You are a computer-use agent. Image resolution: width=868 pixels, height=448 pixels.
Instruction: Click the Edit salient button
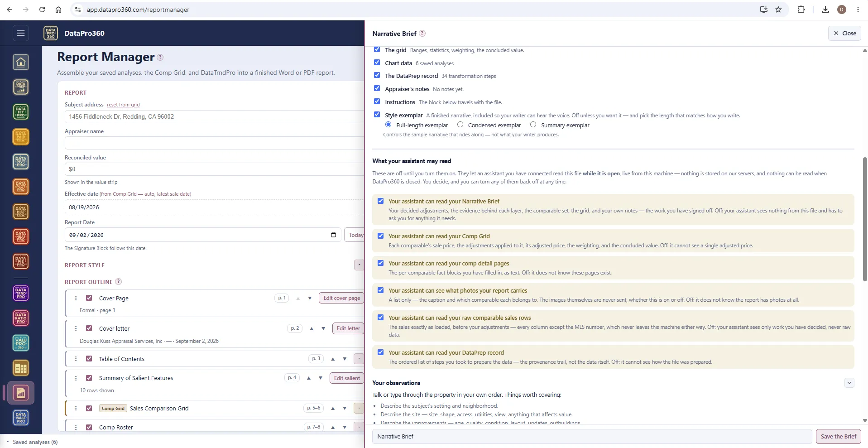click(x=347, y=378)
